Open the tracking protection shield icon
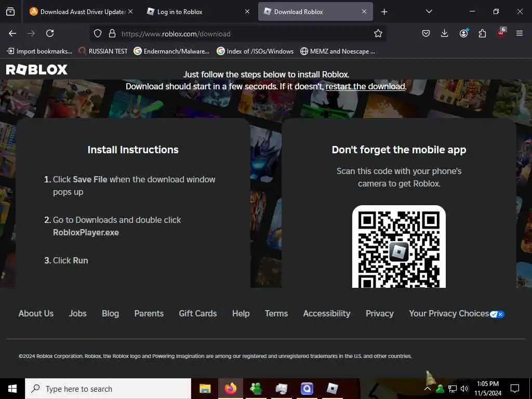This screenshot has height=399, width=532. (x=98, y=33)
